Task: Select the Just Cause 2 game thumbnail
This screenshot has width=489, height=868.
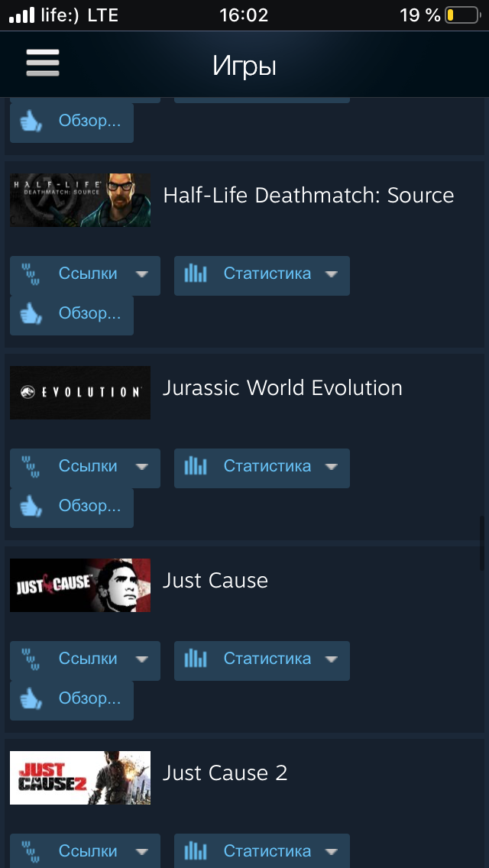Action: pos(80,778)
